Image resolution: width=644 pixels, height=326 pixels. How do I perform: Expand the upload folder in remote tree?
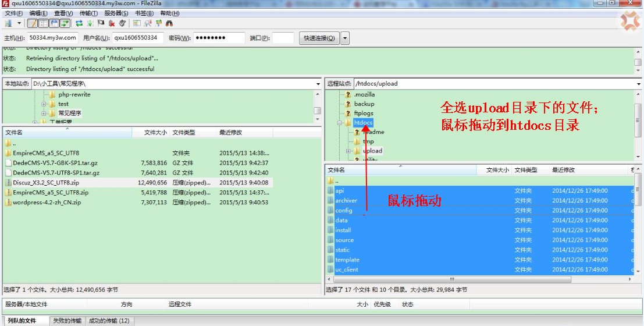click(x=348, y=151)
